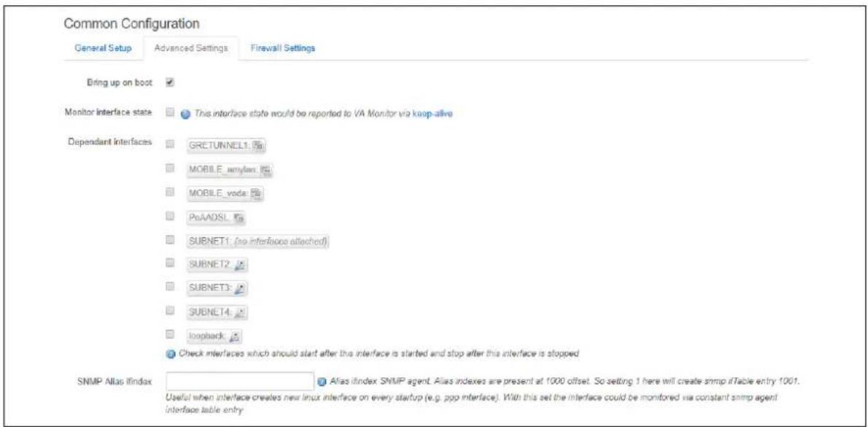Click the MOBILE_voda interface label
This screenshot has width=868, height=427.
point(220,194)
